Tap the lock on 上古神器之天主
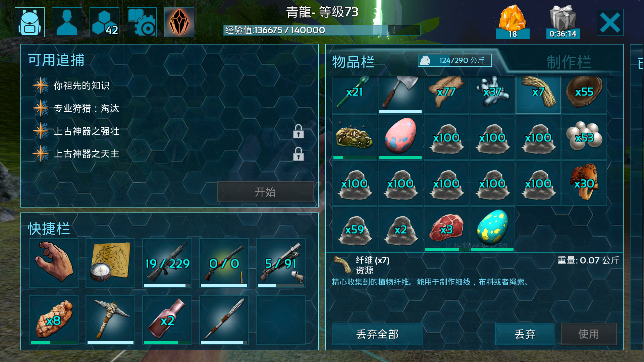The width and height of the screenshot is (644, 362). point(298,154)
